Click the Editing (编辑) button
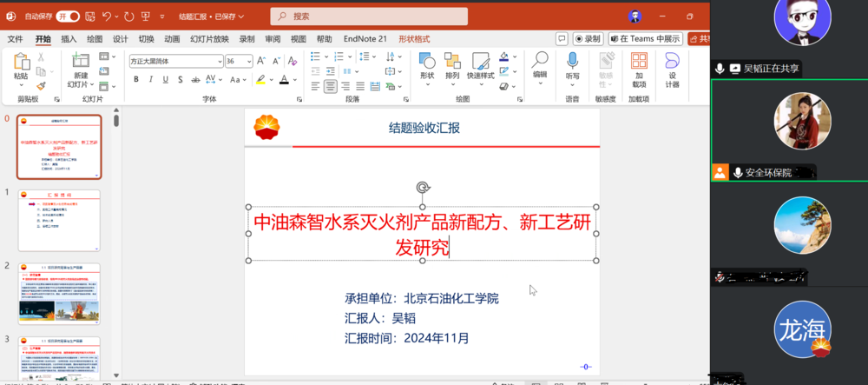Screen dimensions: 868x385 pyautogui.click(x=540, y=69)
